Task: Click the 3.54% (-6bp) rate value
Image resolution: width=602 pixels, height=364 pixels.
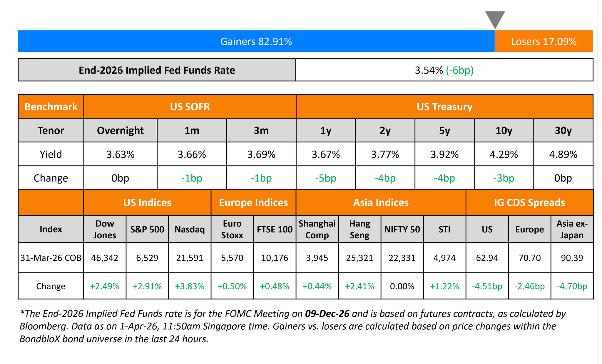Action: (444, 70)
